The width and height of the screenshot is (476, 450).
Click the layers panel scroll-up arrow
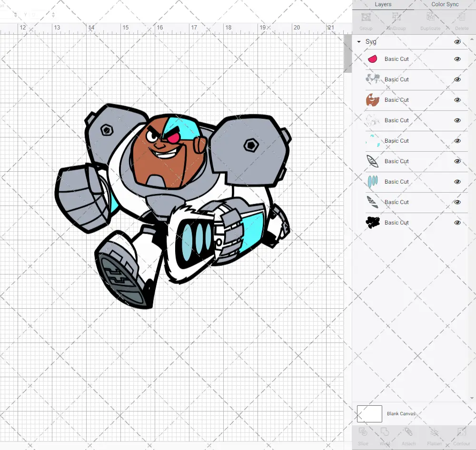(x=471, y=39)
